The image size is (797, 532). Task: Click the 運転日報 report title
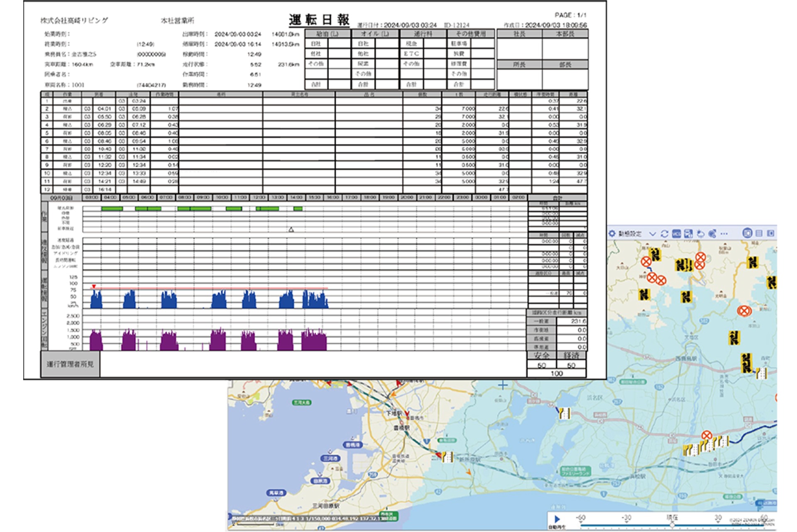click(319, 20)
